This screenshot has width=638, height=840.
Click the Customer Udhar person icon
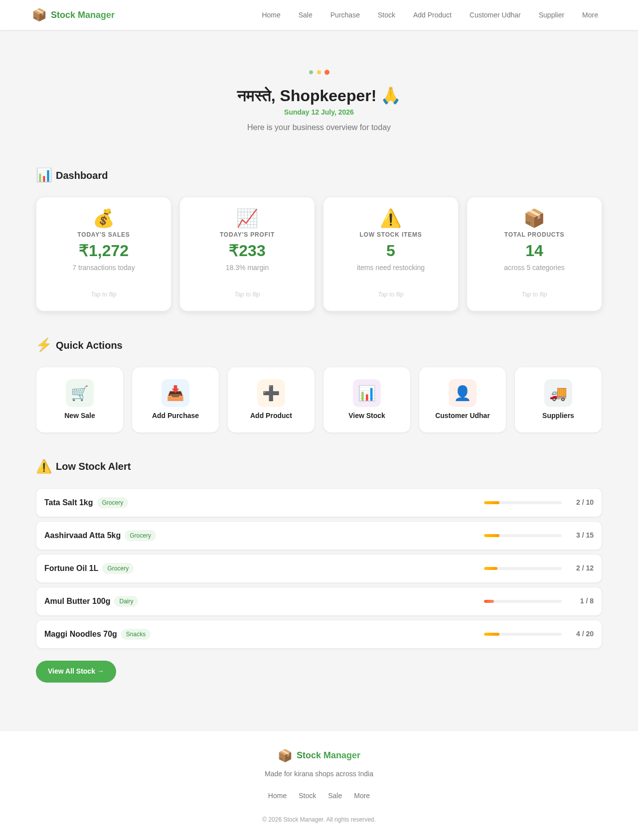[x=463, y=393]
